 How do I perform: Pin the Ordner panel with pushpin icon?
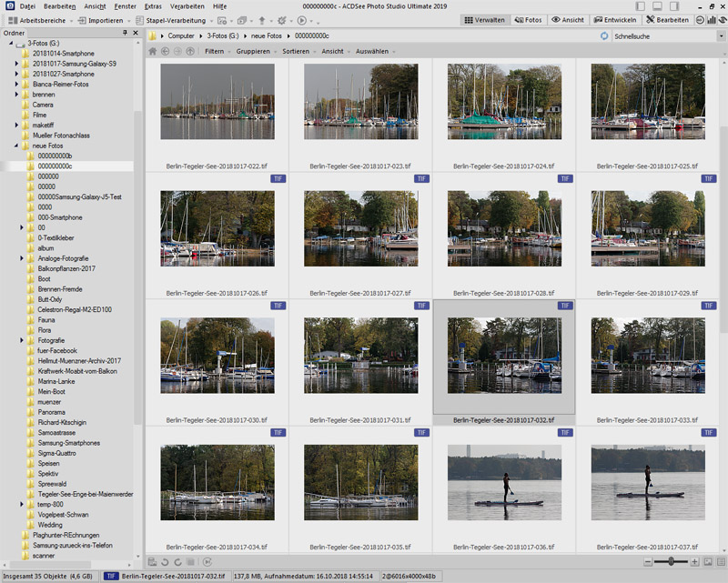125,33
